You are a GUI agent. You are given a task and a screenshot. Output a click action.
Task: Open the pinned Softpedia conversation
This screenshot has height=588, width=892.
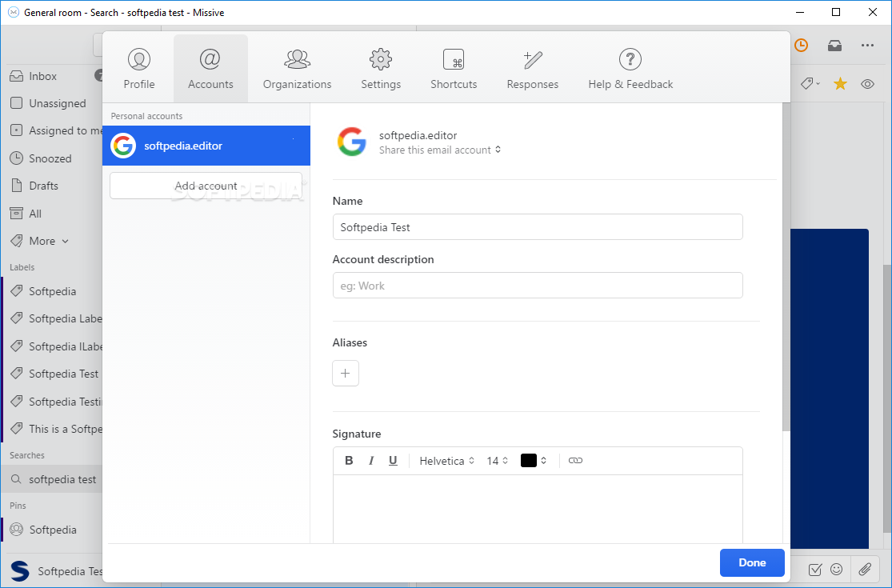tap(51, 530)
